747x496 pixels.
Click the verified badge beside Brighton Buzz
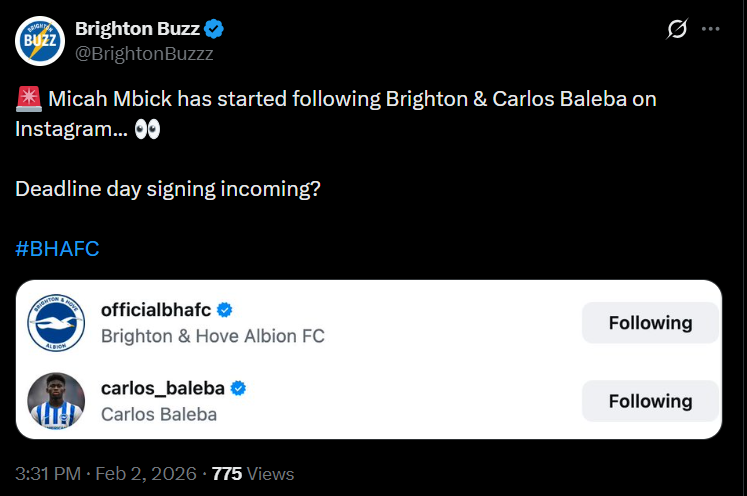[x=215, y=28]
